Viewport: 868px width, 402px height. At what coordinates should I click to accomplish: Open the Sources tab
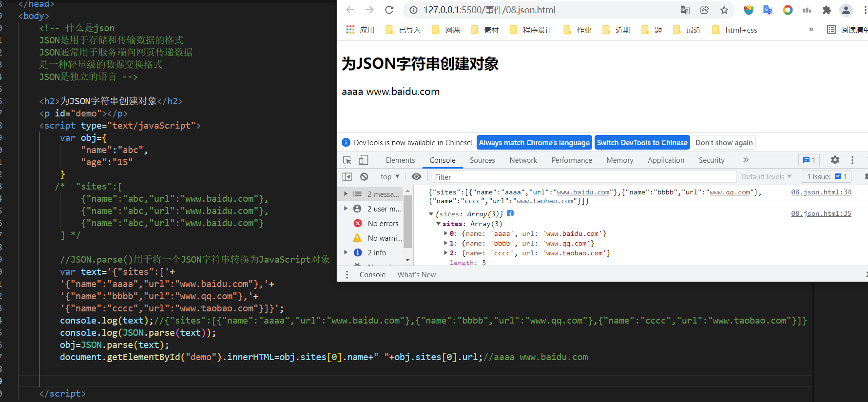482,160
